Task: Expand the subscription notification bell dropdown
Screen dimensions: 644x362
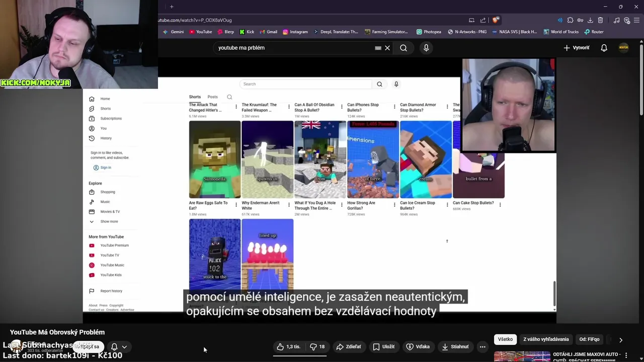Action: [x=119, y=346]
